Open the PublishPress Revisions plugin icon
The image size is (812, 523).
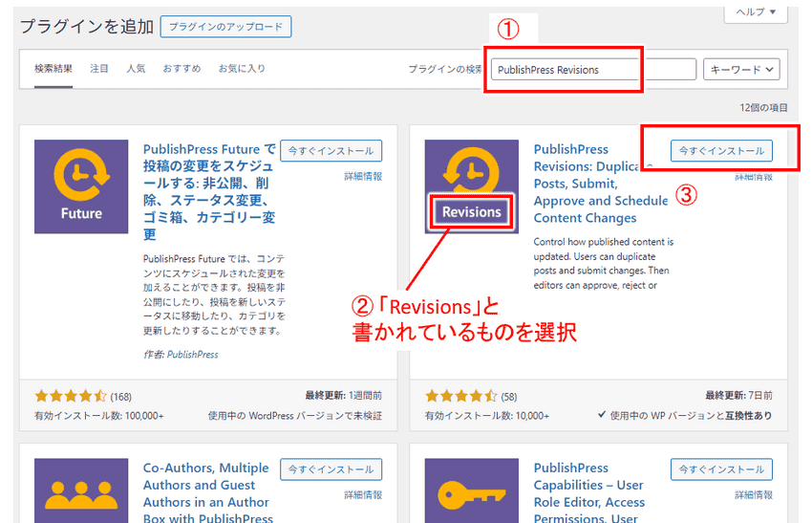pyautogui.click(x=472, y=186)
